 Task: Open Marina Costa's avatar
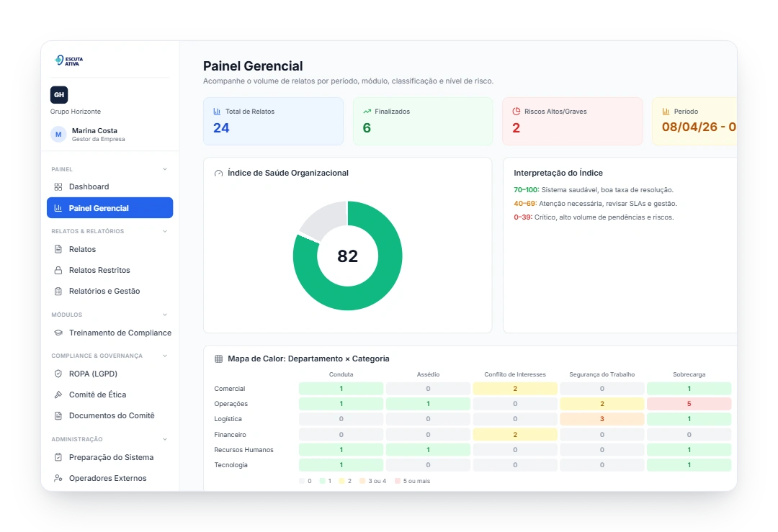tap(58, 135)
